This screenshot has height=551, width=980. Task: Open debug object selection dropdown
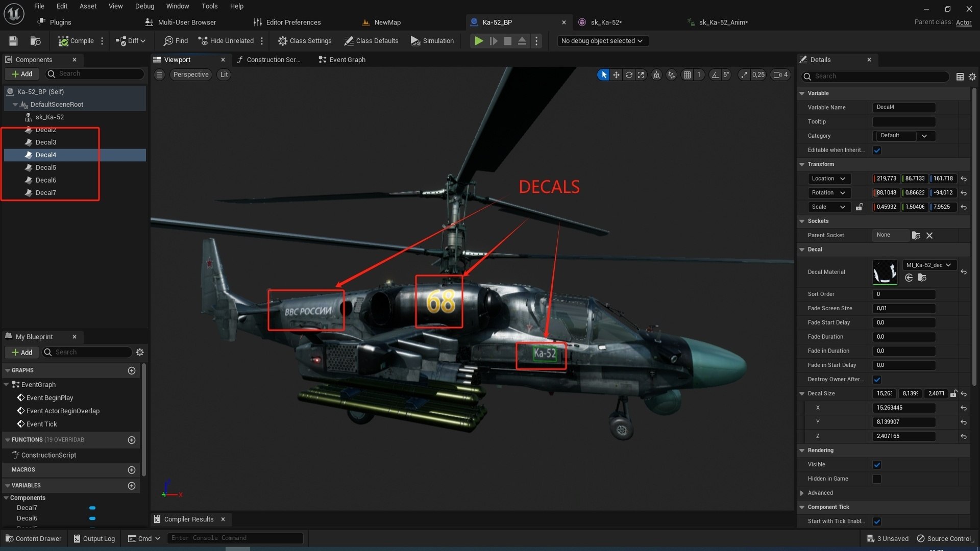pyautogui.click(x=602, y=41)
